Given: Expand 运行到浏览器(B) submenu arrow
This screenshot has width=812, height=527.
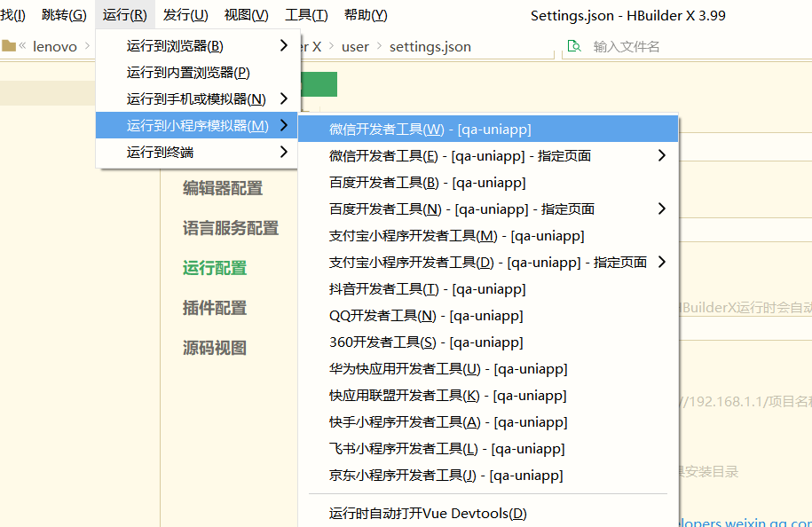Looking at the screenshot, I should coord(283,45).
